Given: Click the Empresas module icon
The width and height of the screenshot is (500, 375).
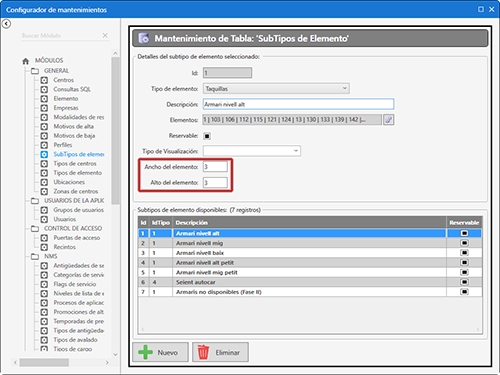Looking at the screenshot, I should (44, 108).
